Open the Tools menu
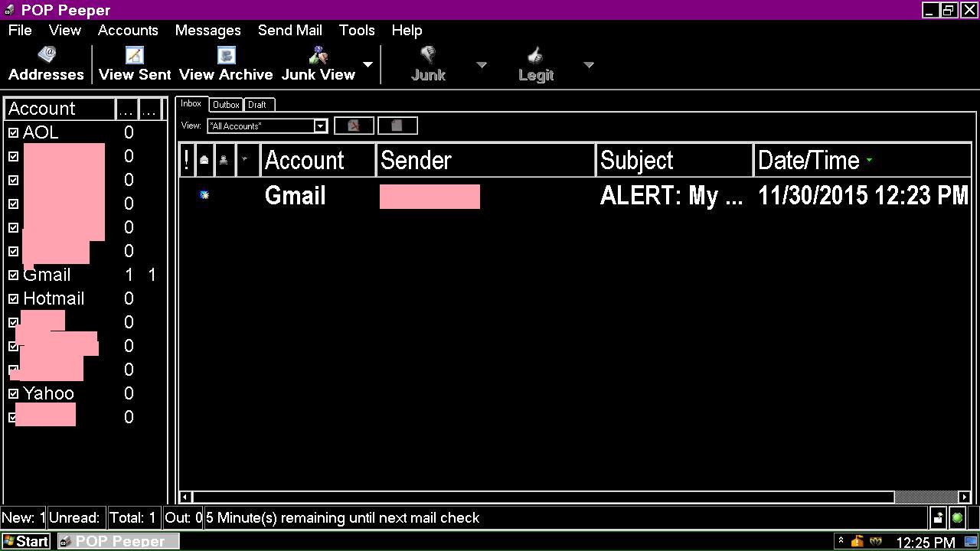Image resolution: width=980 pixels, height=551 pixels. pyautogui.click(x=357, y=30)
